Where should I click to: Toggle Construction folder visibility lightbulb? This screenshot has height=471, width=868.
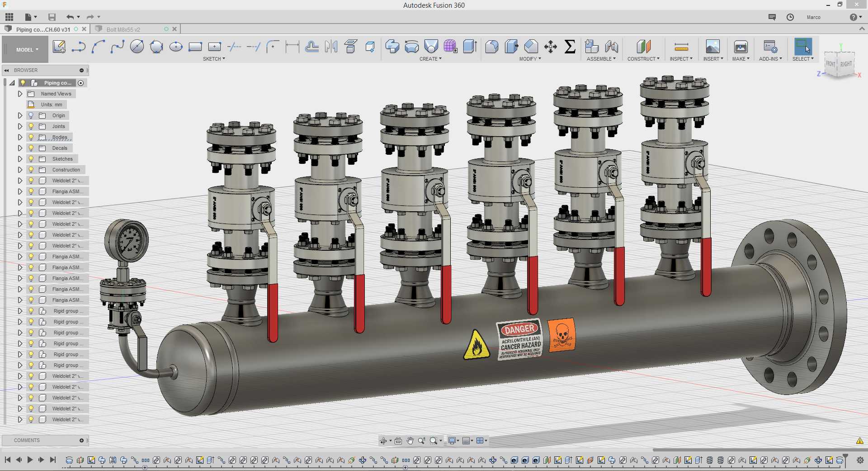[x=31, y=170]
